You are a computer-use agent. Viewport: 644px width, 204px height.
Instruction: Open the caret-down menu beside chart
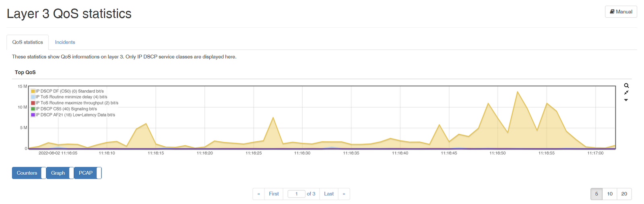pos(626,100)
